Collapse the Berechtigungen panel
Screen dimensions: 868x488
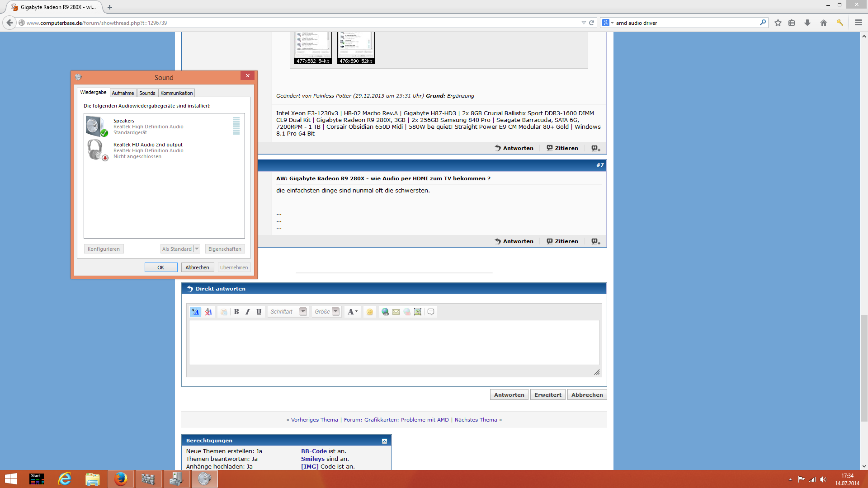(384, 441)
